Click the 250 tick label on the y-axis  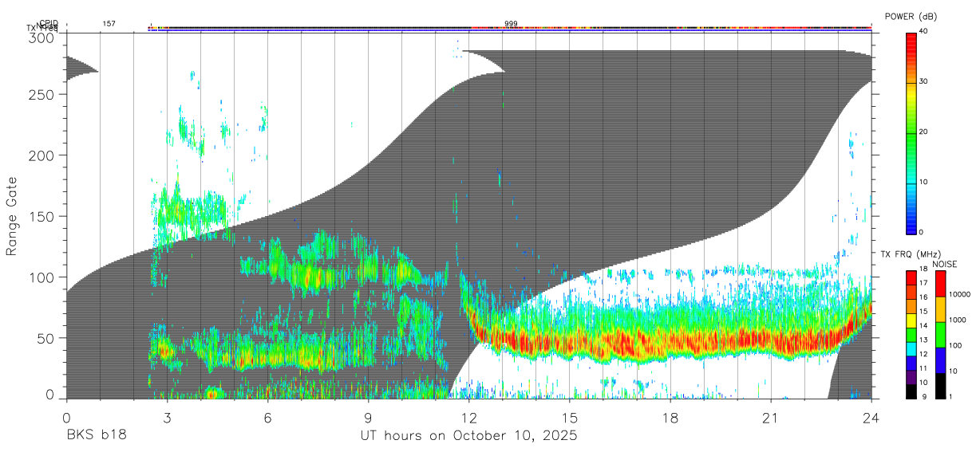pos(41,94)
